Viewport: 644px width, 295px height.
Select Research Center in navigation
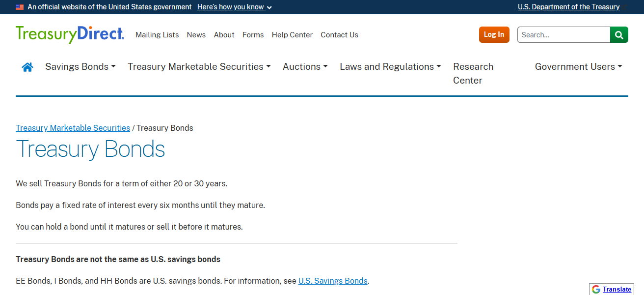[473, 73]
